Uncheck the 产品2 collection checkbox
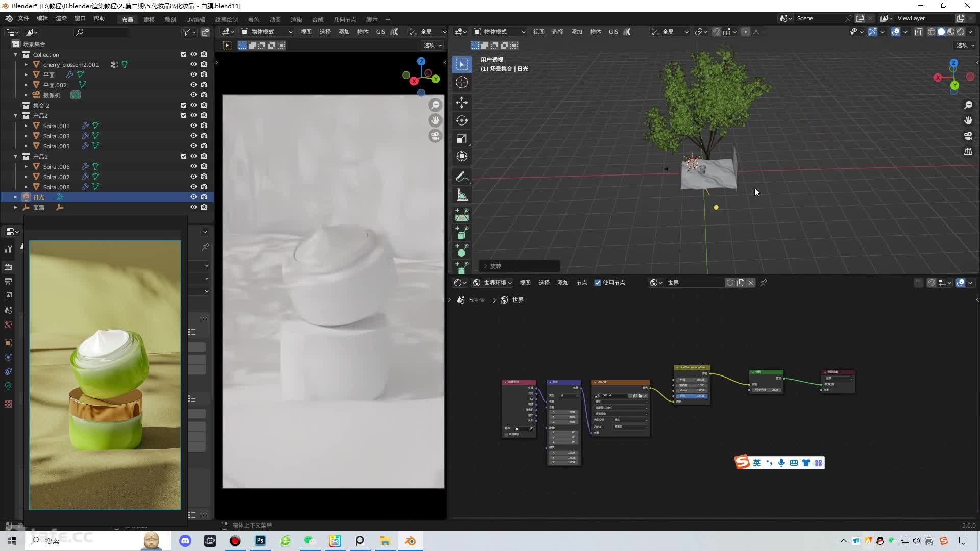The image size is (980, 551). coord(184,115)
